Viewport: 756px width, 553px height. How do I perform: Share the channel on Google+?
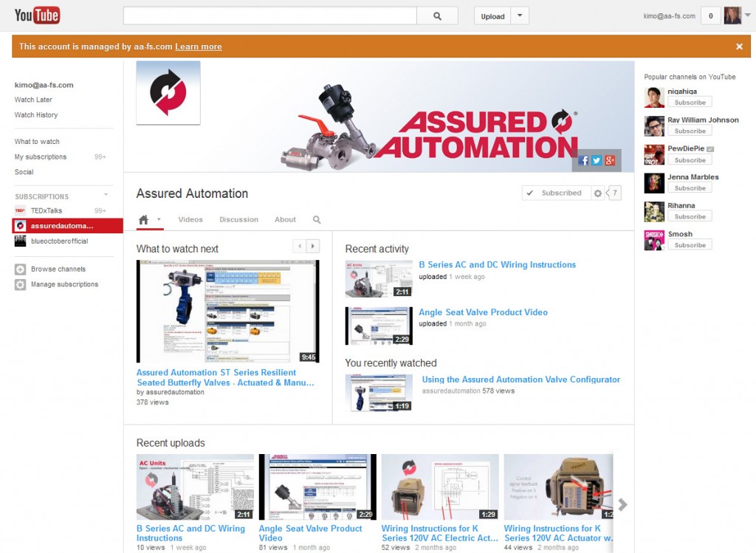click(610, 160)
